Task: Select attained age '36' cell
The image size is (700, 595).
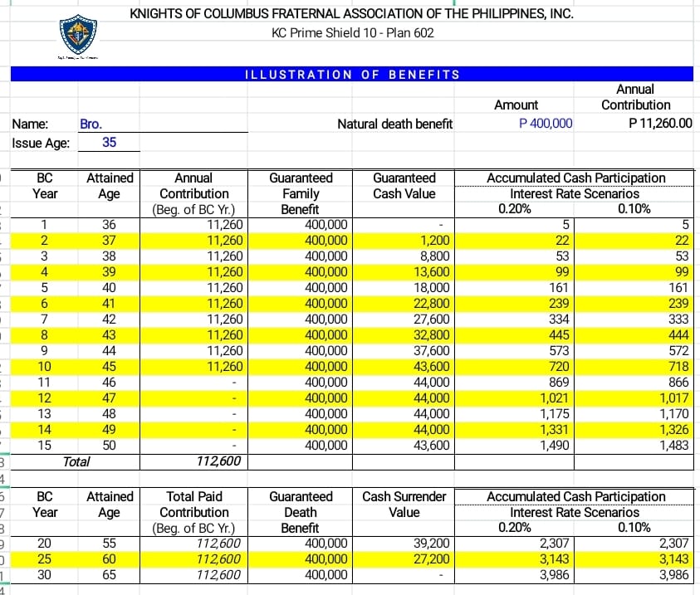Action: pos(109,224)
